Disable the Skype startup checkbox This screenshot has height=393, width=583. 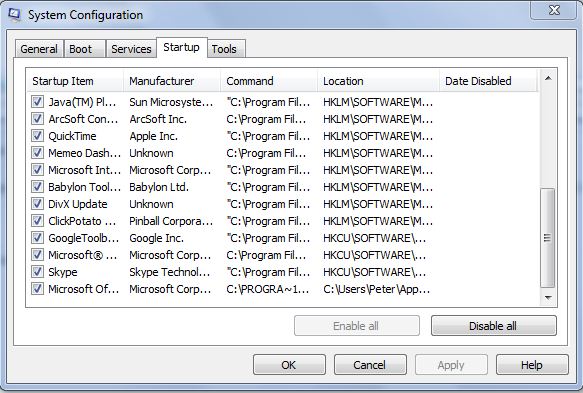[x=37, y=272]
